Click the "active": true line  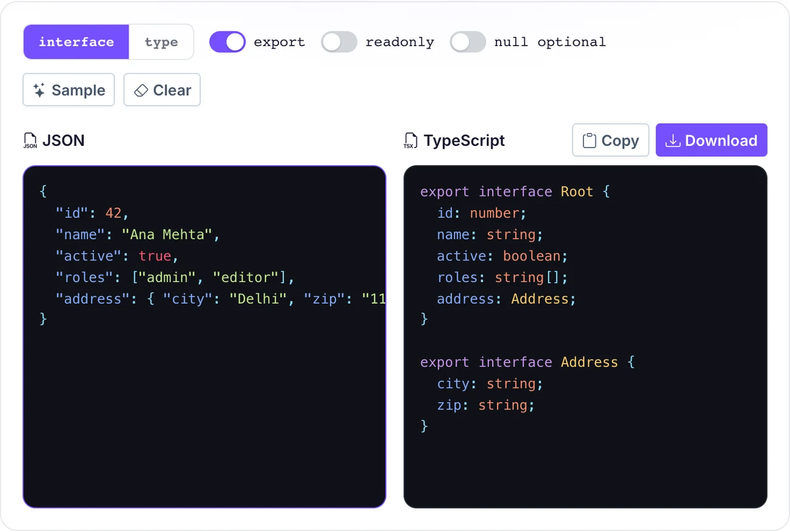click(117, 256)
